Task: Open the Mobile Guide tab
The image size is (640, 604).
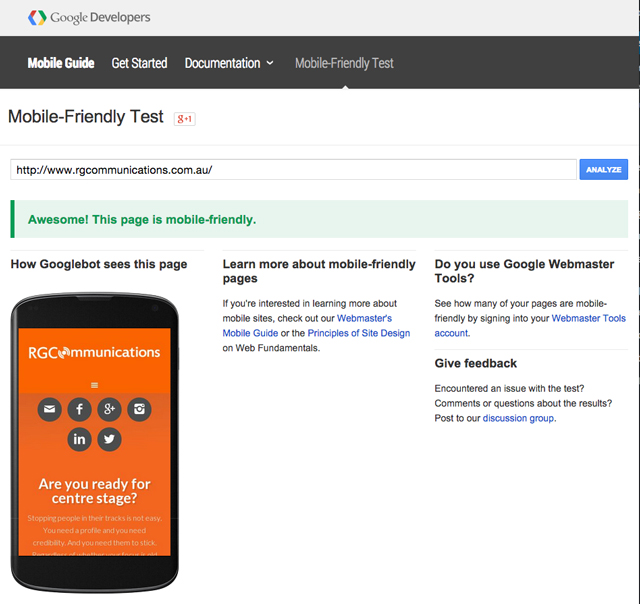Action: 61,63
